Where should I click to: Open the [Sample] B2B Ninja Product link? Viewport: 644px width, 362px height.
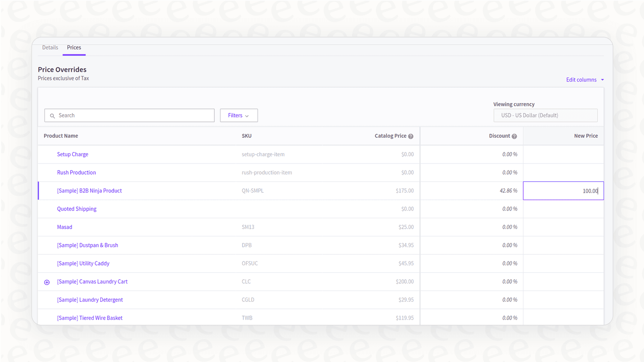89,190
